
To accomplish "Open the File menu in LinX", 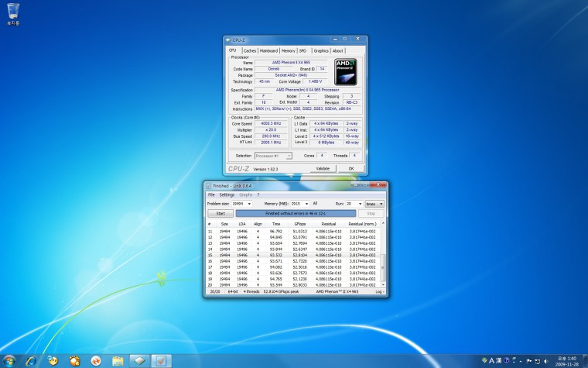I will [x=211, y=195].
